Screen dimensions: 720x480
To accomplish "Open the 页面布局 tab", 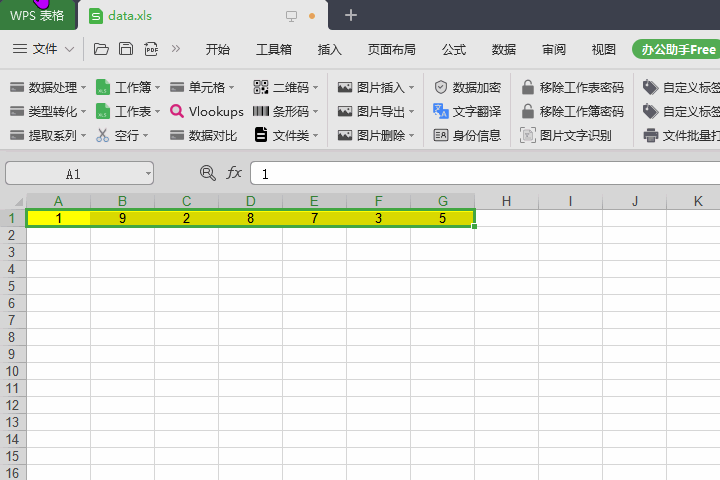I will [x=392, y=49].
